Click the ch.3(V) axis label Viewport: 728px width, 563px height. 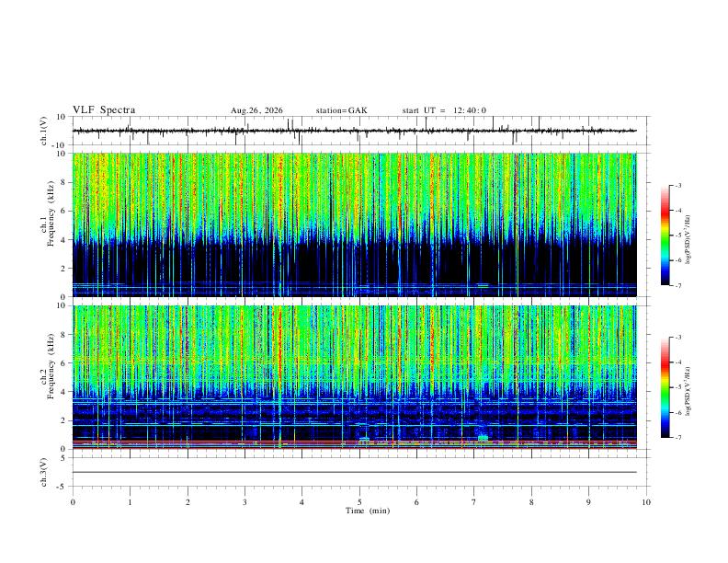[x=44, y=473]
